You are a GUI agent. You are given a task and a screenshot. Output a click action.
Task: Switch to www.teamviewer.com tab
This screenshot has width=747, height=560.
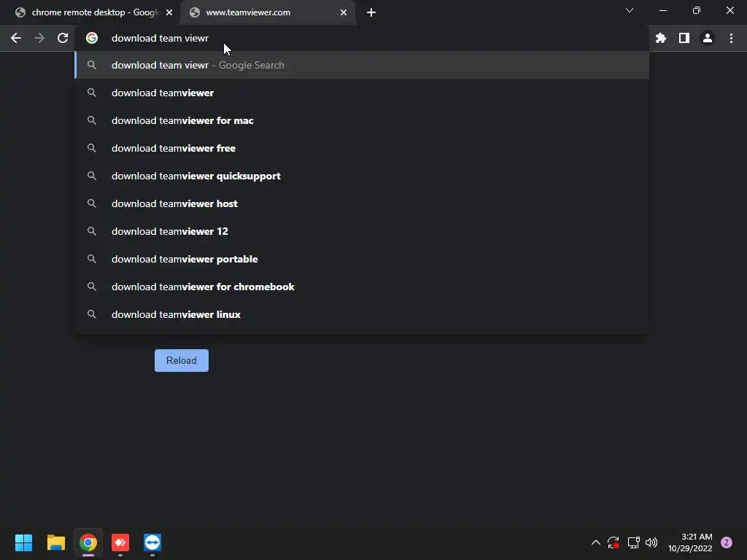click(x=267, y=12)
